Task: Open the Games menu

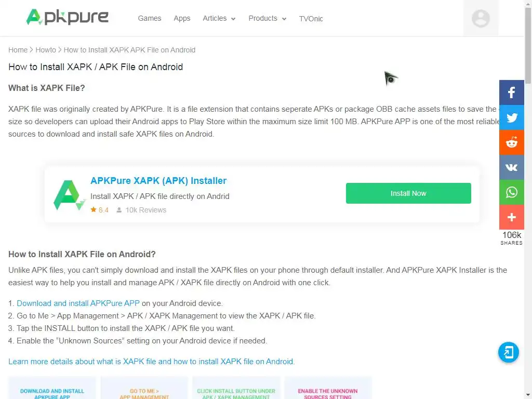Action: [150, 18]
